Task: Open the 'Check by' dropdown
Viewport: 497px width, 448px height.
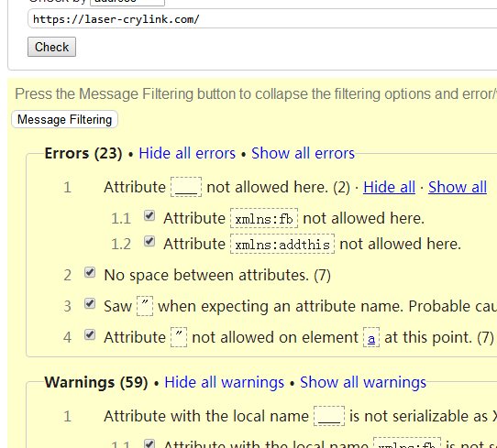Action: [x=127, y=2]
